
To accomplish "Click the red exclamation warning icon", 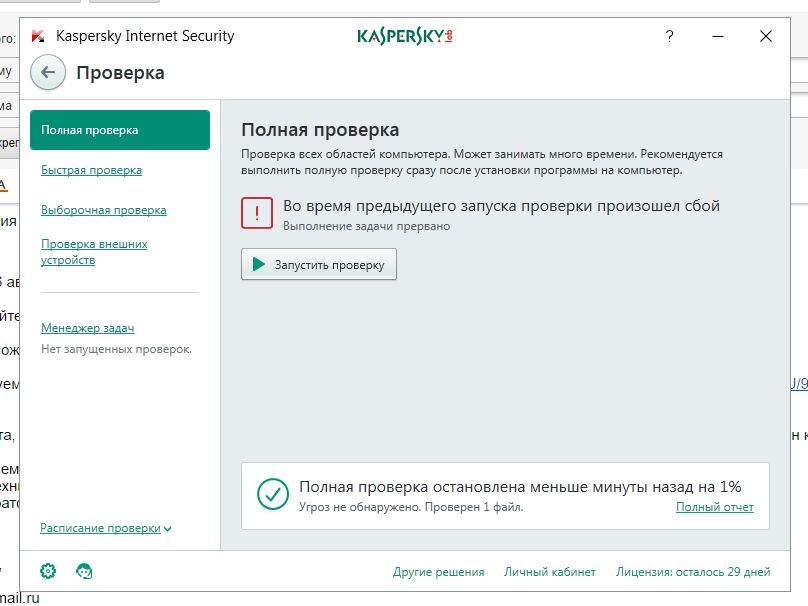I will (257, 213).
